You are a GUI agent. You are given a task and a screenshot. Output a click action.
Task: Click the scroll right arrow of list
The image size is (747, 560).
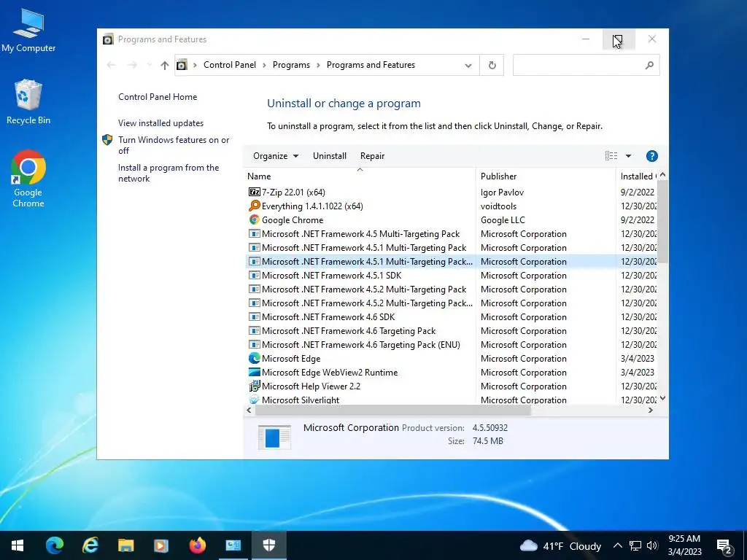(651, 410)
